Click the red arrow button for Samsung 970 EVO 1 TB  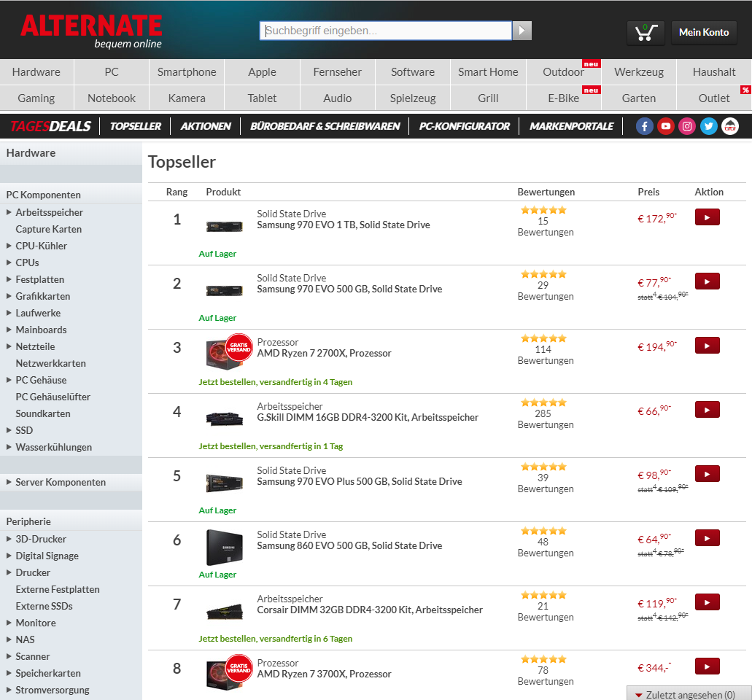pos(707,217)
